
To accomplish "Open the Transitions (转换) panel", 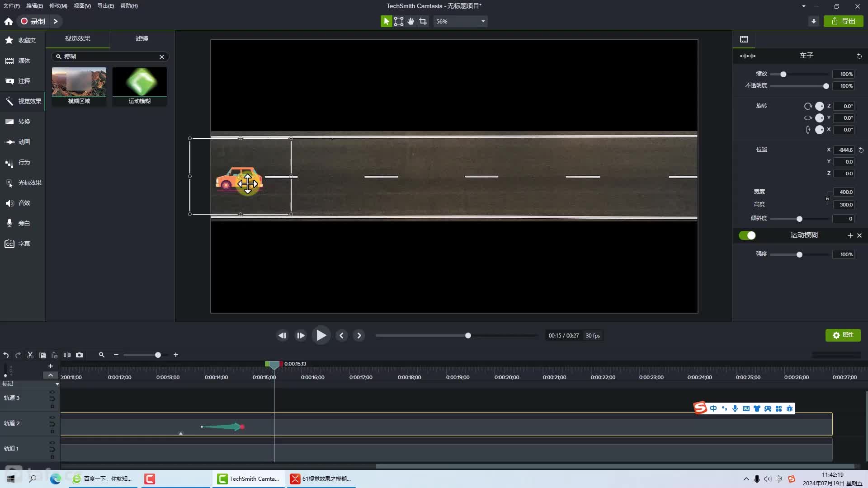I will (22, 122).
